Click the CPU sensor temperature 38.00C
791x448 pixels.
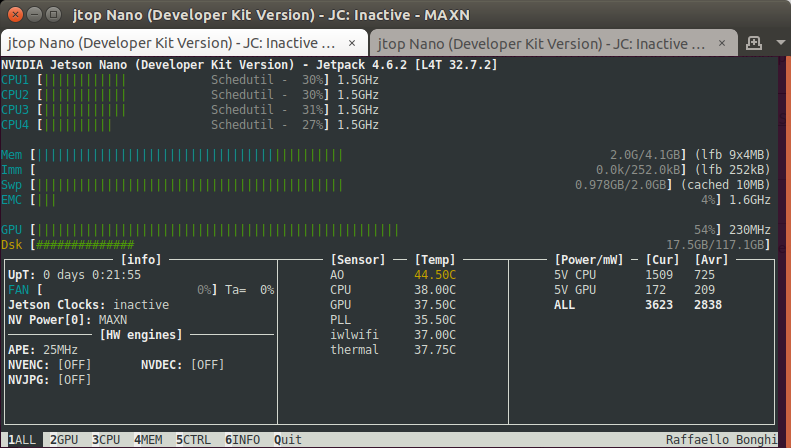435,290
